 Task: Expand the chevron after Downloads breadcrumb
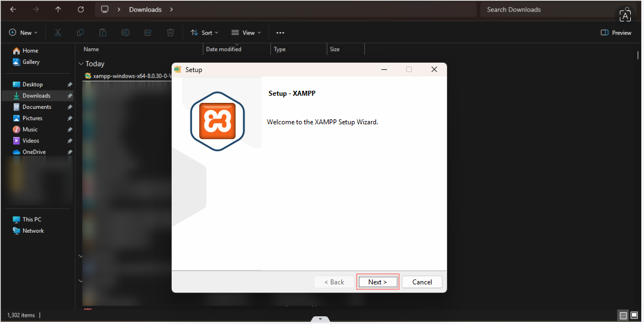(x=171, y=9)
